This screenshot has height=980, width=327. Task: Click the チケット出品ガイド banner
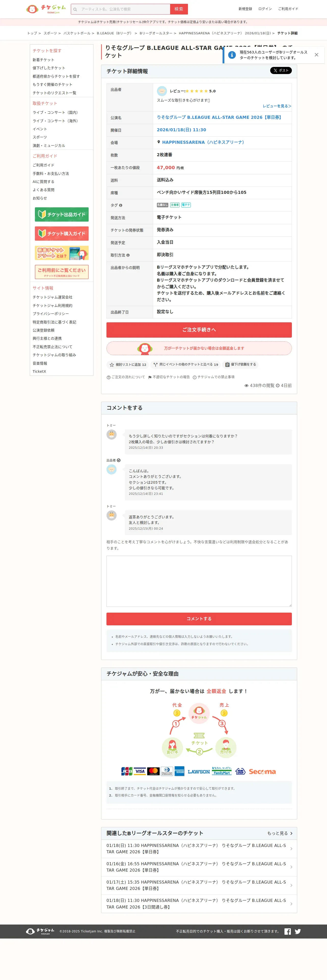point(62,214)
